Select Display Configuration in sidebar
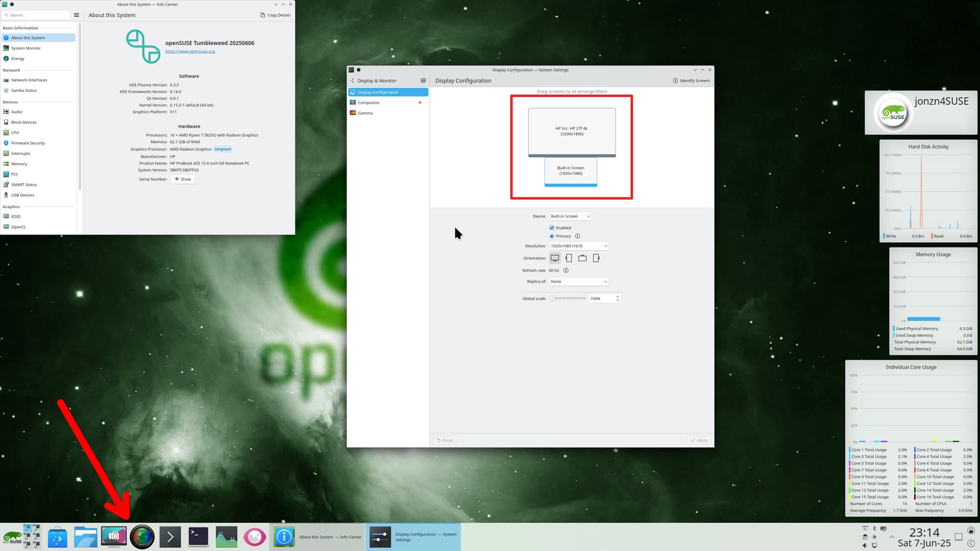Viewport: 980px width, 551px height. [x=388, y=92]
